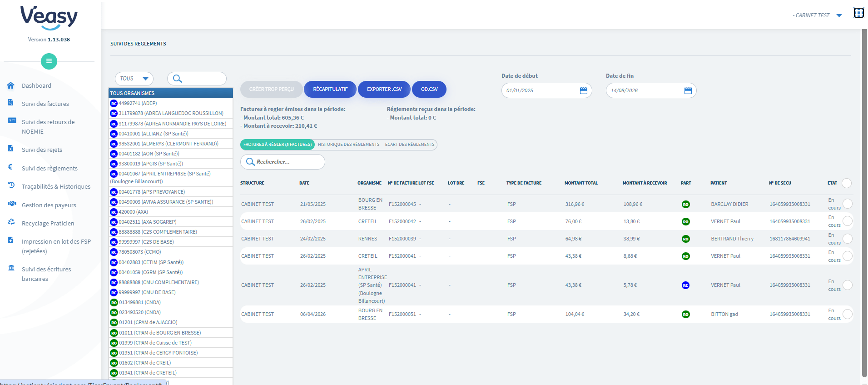This screenshot has width=868, height=385.
Task: Open the Date de début calendar icon
Action: click(x=584, y=90)
